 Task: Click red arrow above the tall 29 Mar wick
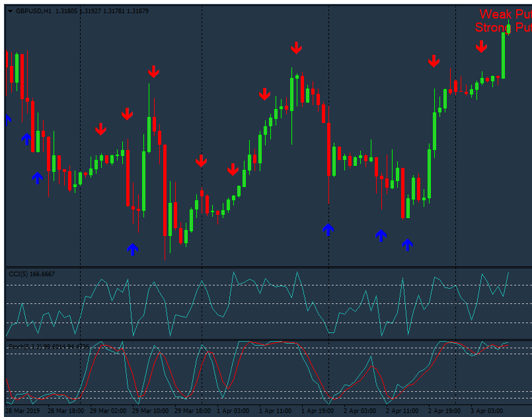[153, 71]
